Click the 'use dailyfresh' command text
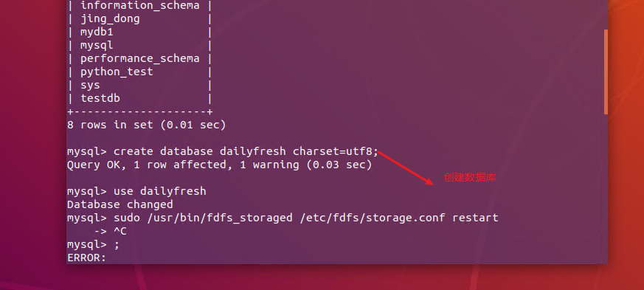This screenshot has height=290, width=644. (160, 191)
